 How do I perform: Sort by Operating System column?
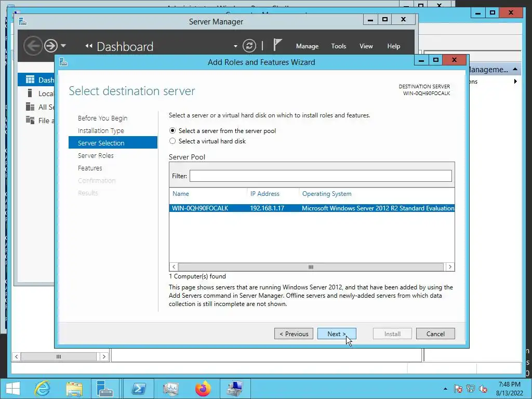coord(327,194)
